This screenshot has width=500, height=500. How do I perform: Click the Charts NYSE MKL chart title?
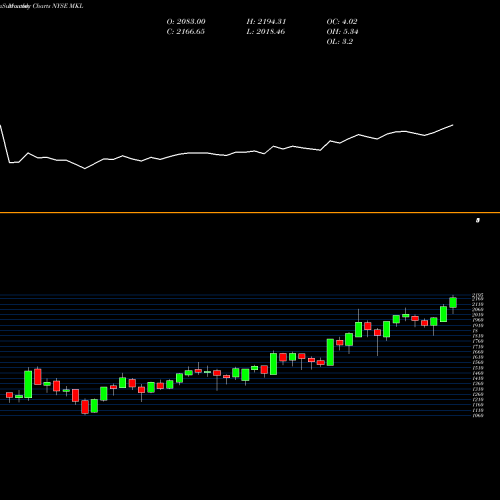[58, 6]
